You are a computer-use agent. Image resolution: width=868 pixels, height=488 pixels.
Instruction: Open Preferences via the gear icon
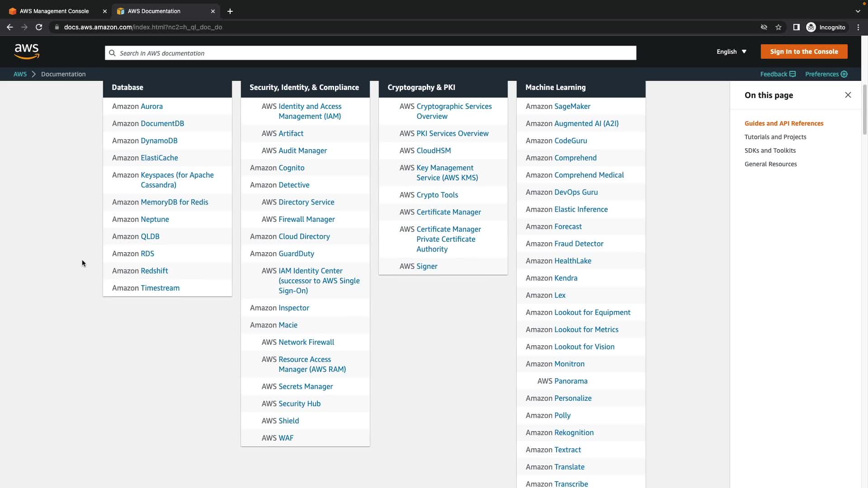pyautogui.click(x=844, y=74)
